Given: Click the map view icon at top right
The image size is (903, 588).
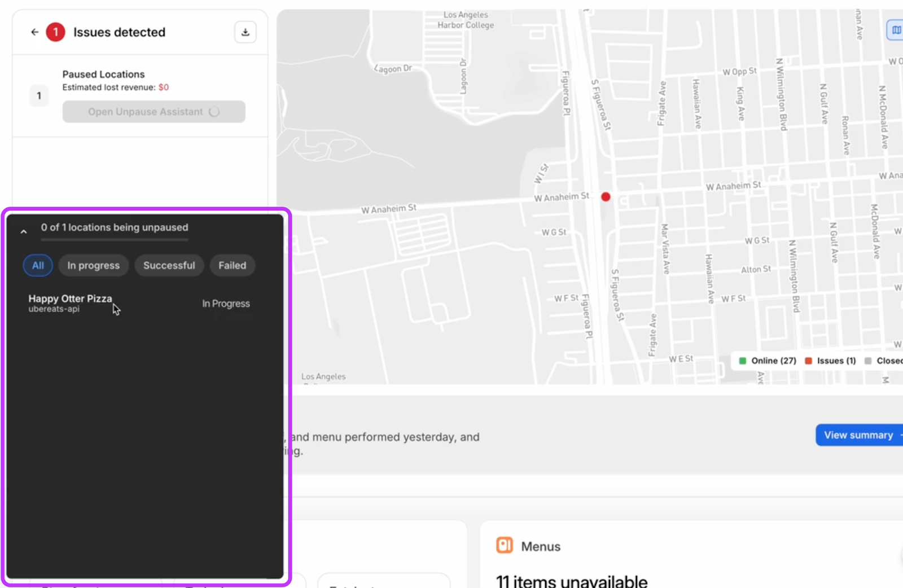Looking at the screenshot, I should 896,30.
